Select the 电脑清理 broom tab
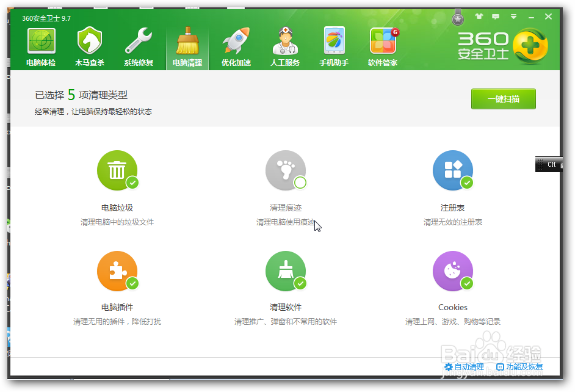 click(187, 47)
